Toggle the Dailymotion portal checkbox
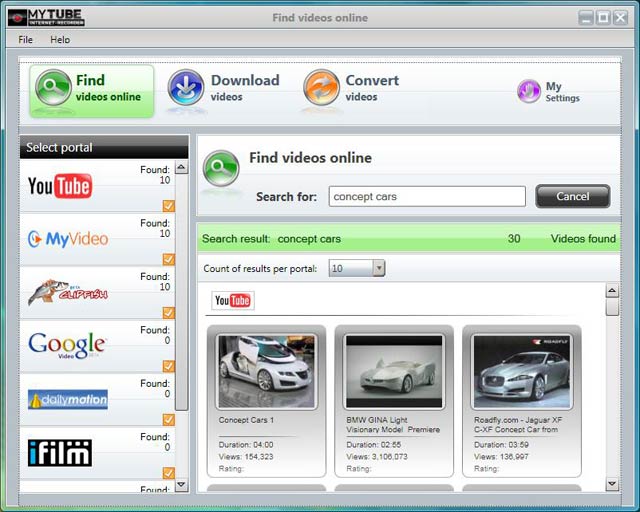 point(169,420)
